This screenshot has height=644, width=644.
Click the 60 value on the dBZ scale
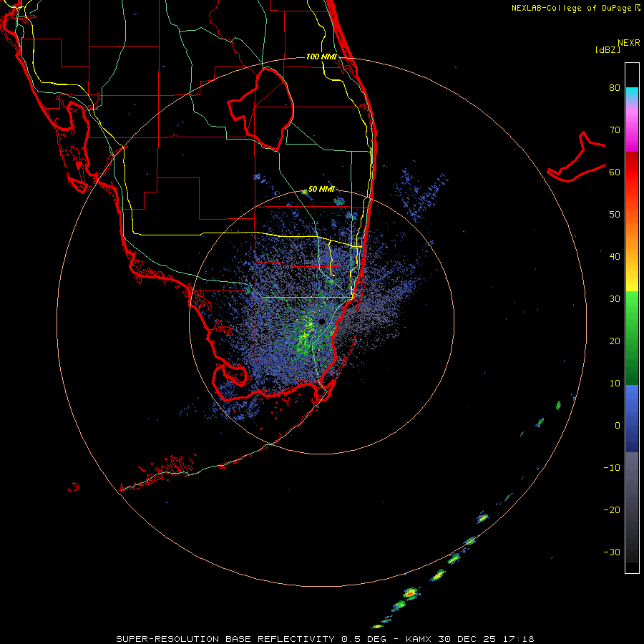tap(615, 172)
